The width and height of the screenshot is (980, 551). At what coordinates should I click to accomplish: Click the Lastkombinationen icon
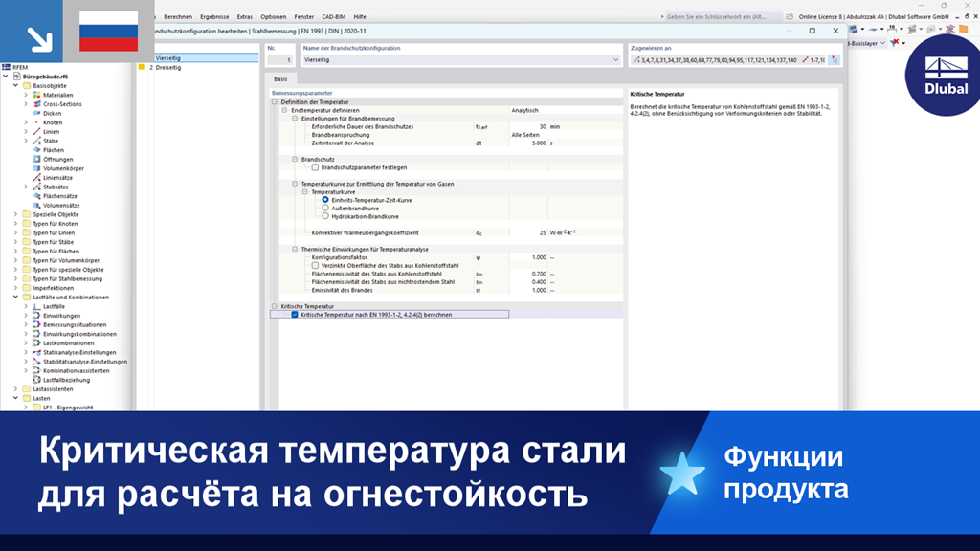37,343
